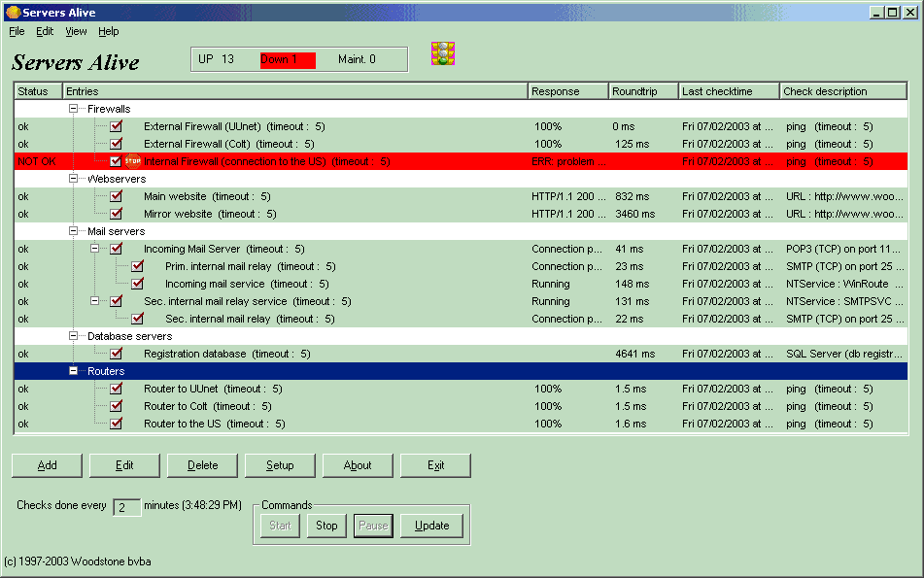Screen dimensions: 924x578
Task: Toggle Router to Colt checkbox
Action: (116, 406)
